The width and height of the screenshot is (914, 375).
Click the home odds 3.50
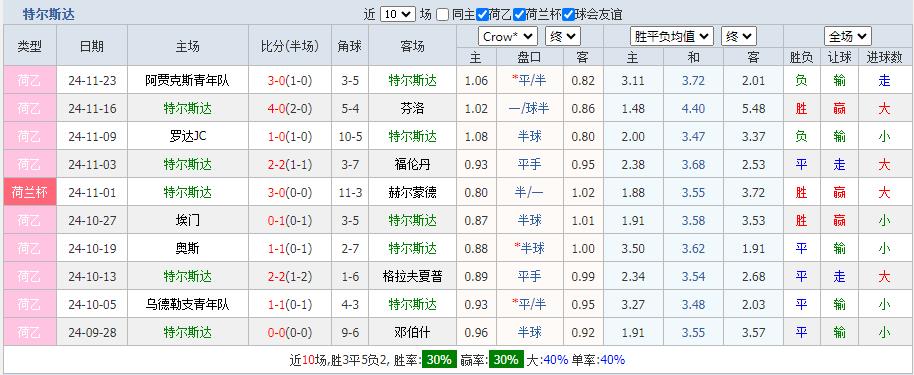(x=632, y=248)
